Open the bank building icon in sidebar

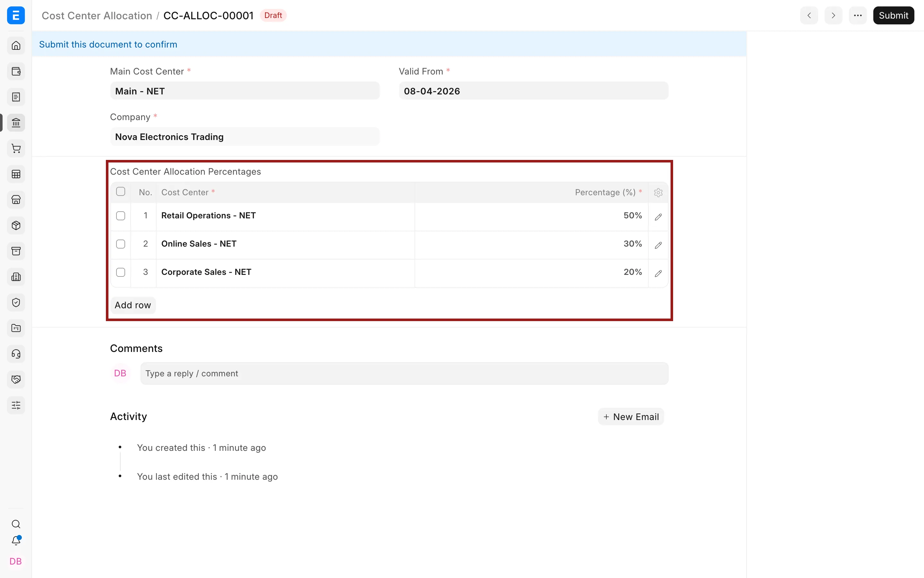click(16, 123)
